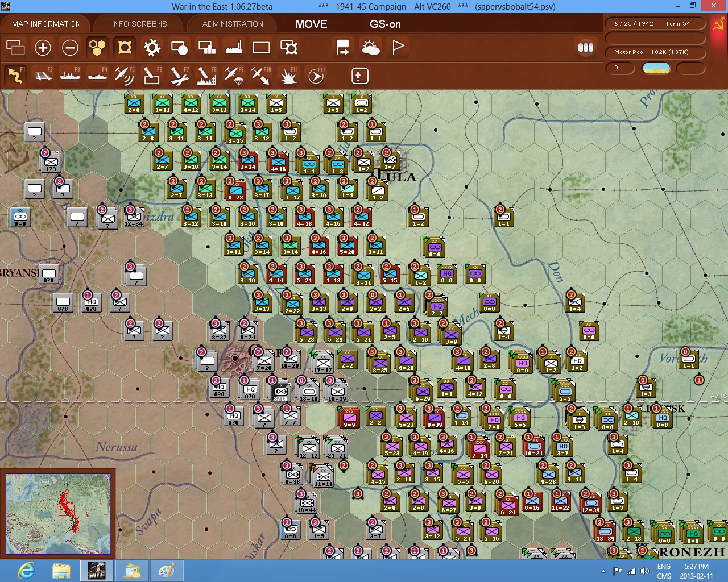Select F7 bomb airfield mode
The image size is (728, 582).
click(179, 75)
